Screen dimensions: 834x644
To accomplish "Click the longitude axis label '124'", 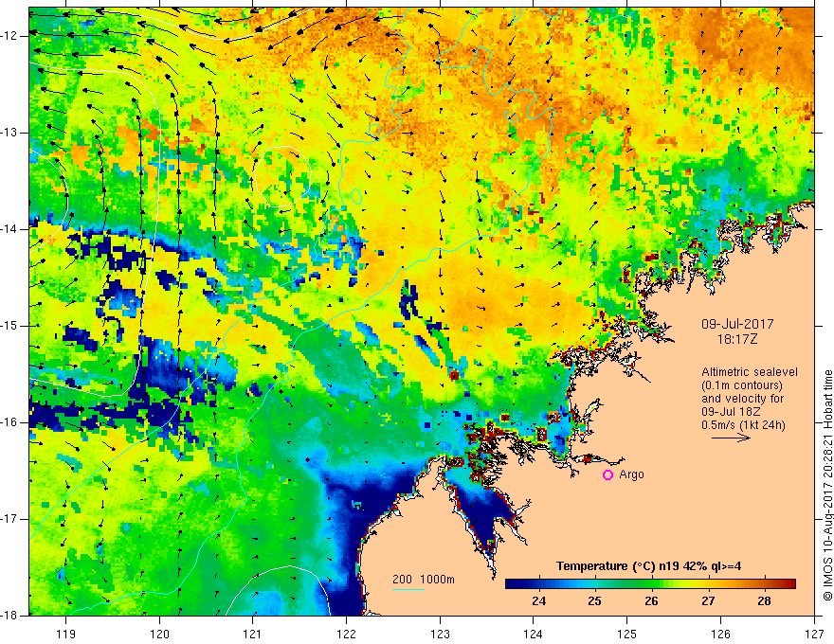I will [534, 634].
